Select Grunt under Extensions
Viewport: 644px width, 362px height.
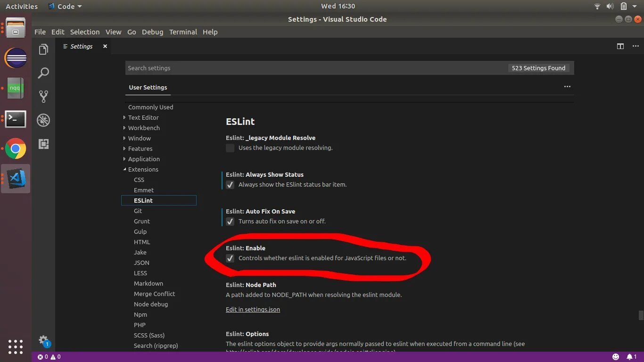pos(142,221)
